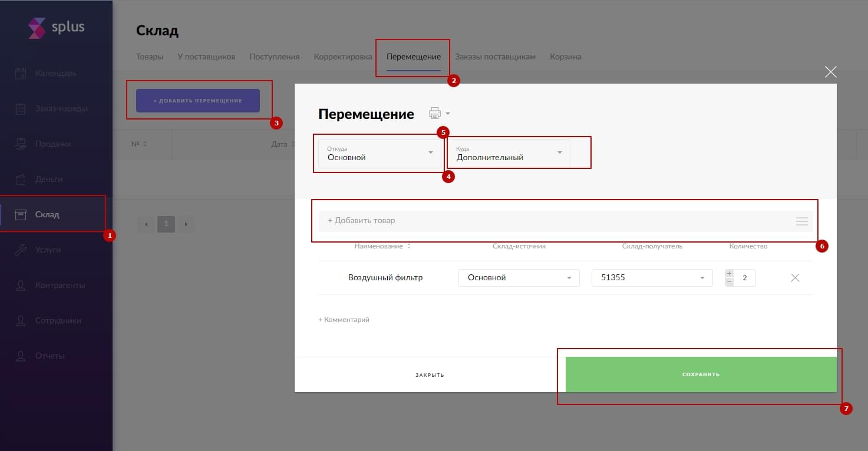868x451 pixels.
Task: Decrease quantity with minus button
Action: 729,282
